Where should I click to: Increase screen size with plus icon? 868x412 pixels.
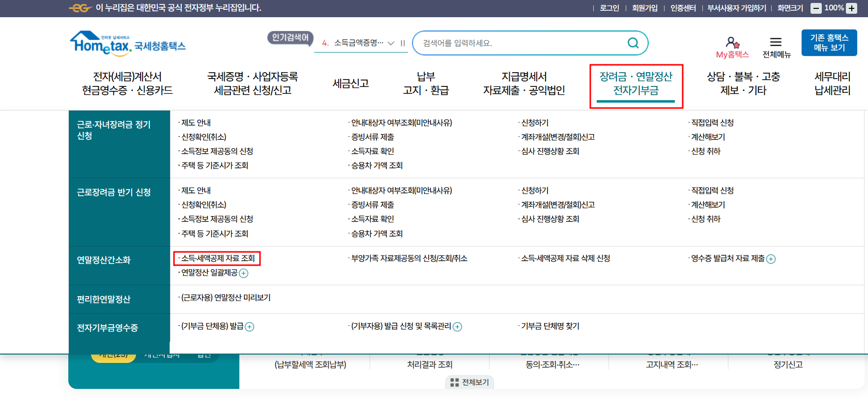click(x=852, y=8)
